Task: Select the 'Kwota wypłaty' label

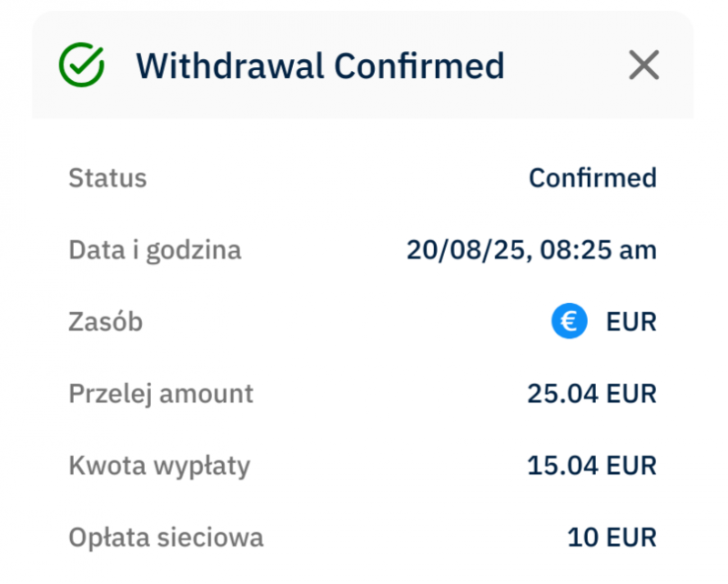Action: (x=159, y=466)
